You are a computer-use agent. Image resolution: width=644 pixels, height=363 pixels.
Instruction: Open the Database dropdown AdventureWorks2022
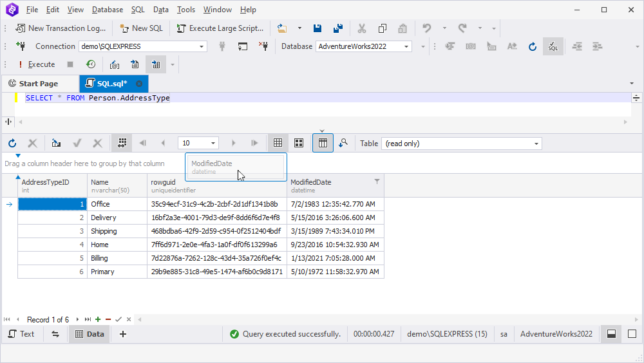[363, 46]
